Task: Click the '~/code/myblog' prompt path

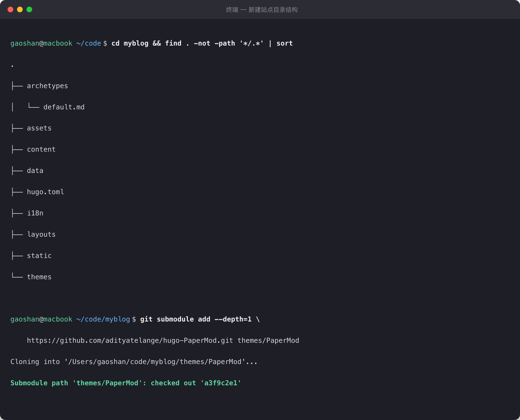Action: pyautogui.click(x=103, y=319)
